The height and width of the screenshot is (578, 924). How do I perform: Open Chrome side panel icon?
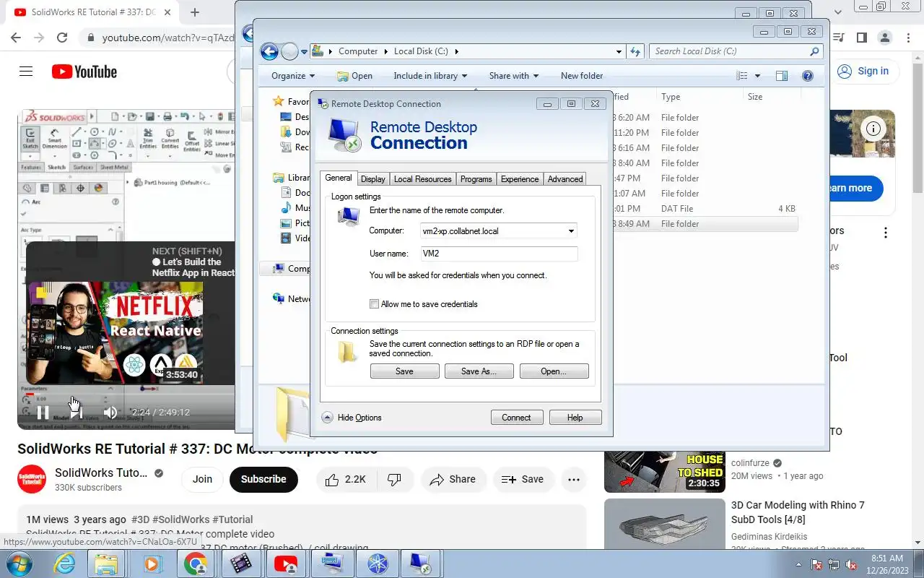[861, 38]
